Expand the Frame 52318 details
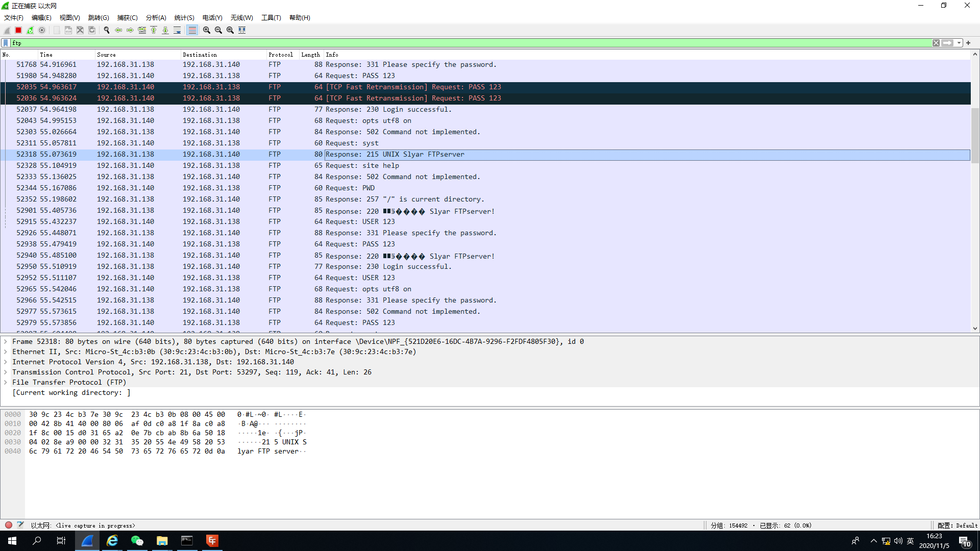The image size is (980, 551). coord(6,342)
